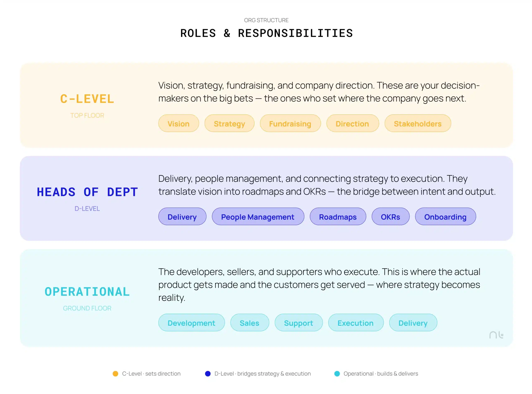Click the cyan Operational legend dot
The height and width of the screenshot is (394, 532).
(337, 373)
